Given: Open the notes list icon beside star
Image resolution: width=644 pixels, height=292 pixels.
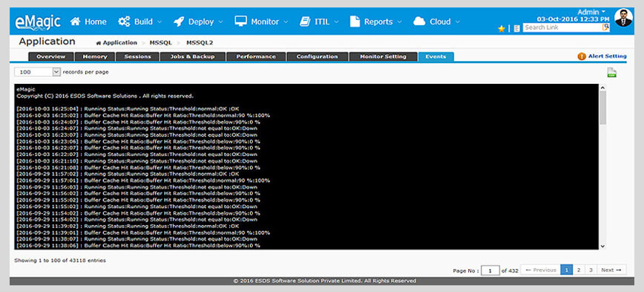Looking at the screenshot, I should point(516,28).
